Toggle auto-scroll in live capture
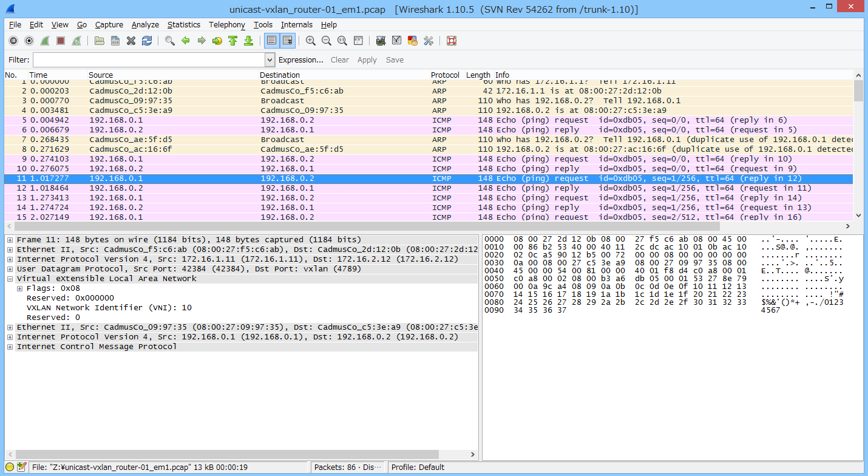Image resolution: width=868 pixels, height=476 pixels. (x=287, y=41)
